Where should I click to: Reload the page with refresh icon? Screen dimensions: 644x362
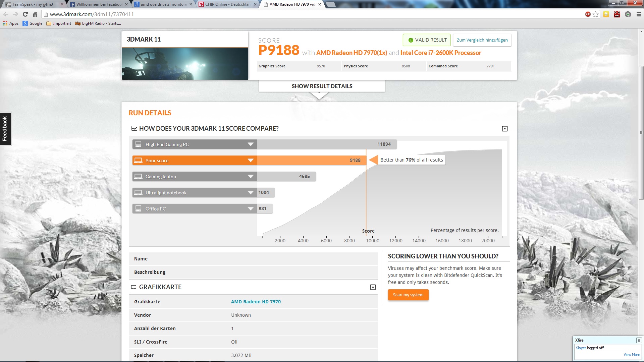coord(25,14)
